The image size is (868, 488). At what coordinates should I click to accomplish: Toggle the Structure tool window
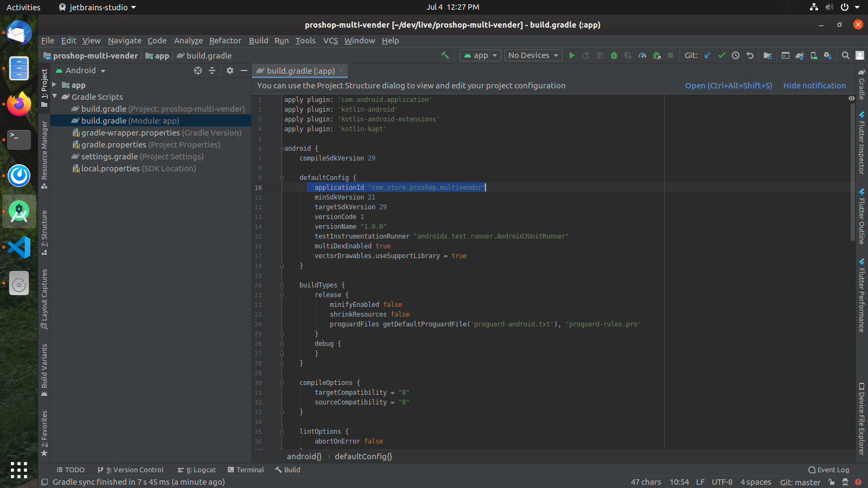click(x=44, y=233)
